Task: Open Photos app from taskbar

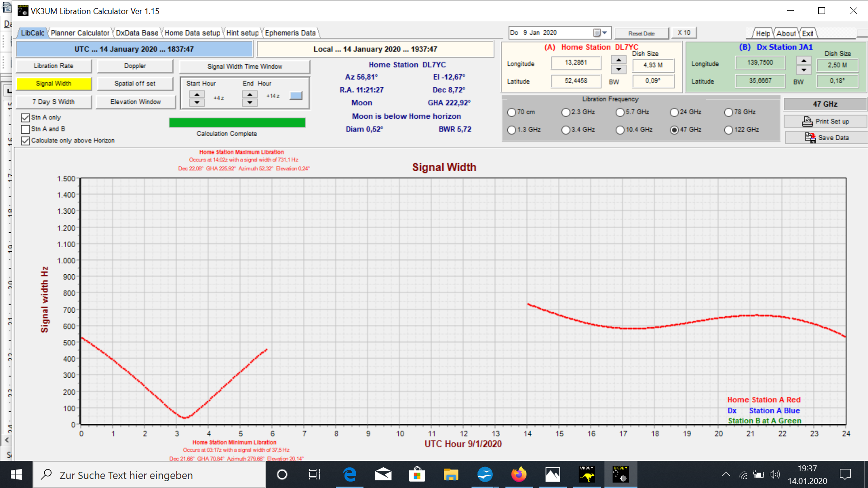Action: tap(552, 474)
